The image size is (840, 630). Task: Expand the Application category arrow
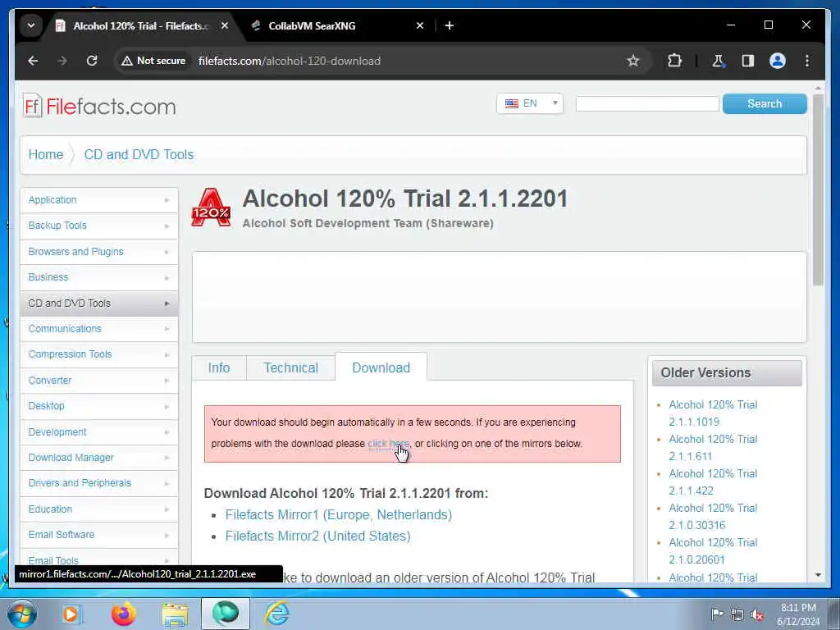pyautogui.click(x=167, y=200)
